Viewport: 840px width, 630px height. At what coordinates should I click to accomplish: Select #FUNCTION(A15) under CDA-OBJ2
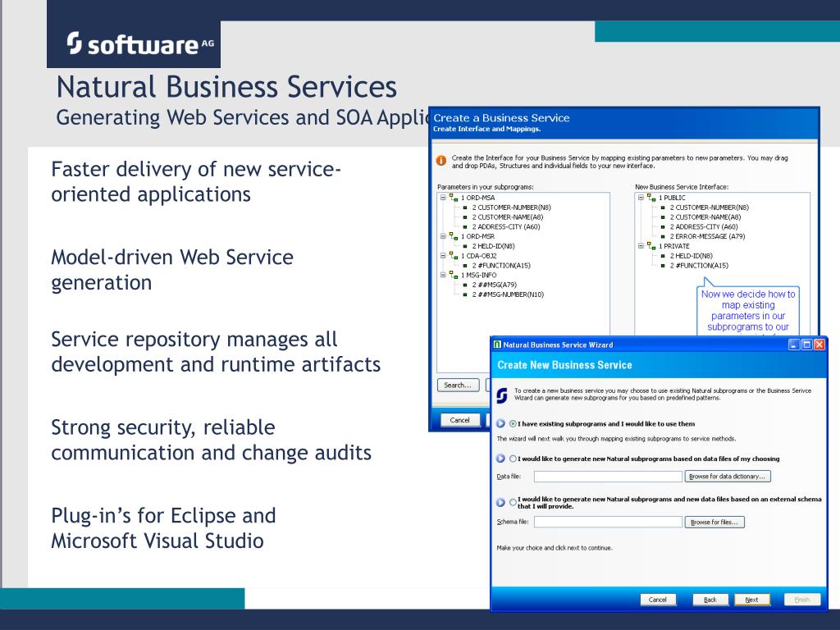501,265
